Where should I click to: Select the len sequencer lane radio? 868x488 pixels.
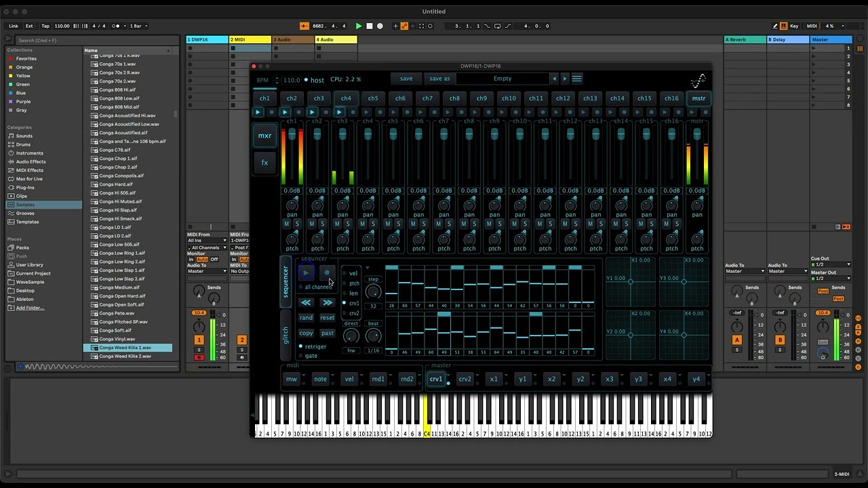pos(344,293)
